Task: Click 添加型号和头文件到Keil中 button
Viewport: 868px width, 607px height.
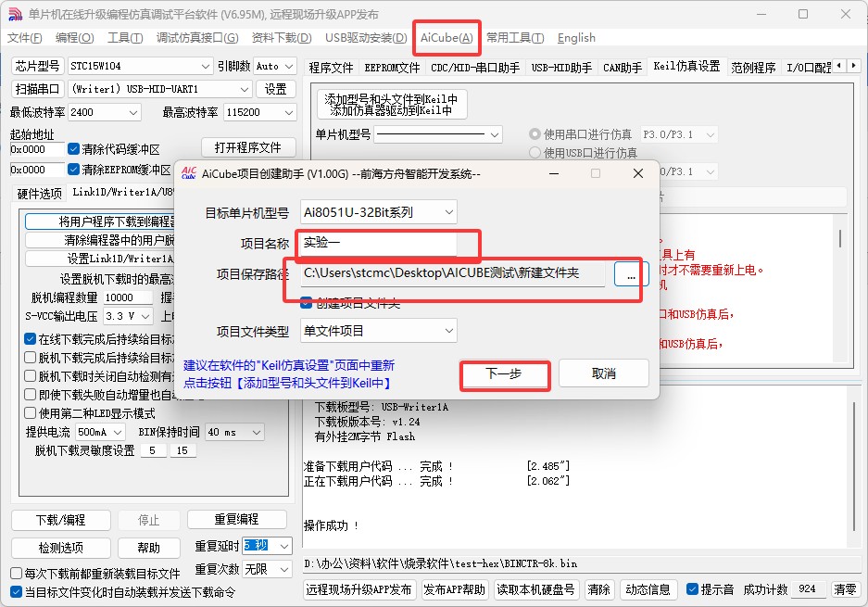Action: pyautogui.click(x=392, y=104)
